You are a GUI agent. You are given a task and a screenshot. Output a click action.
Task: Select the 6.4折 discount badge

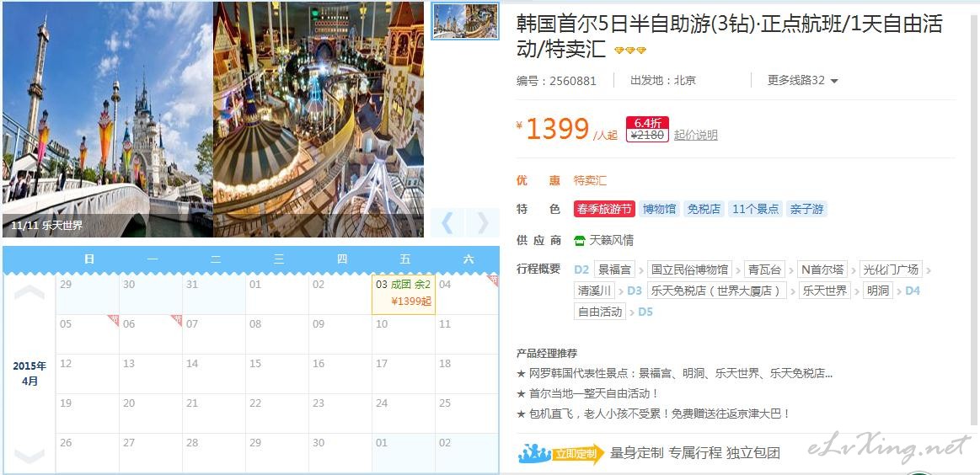647,122
